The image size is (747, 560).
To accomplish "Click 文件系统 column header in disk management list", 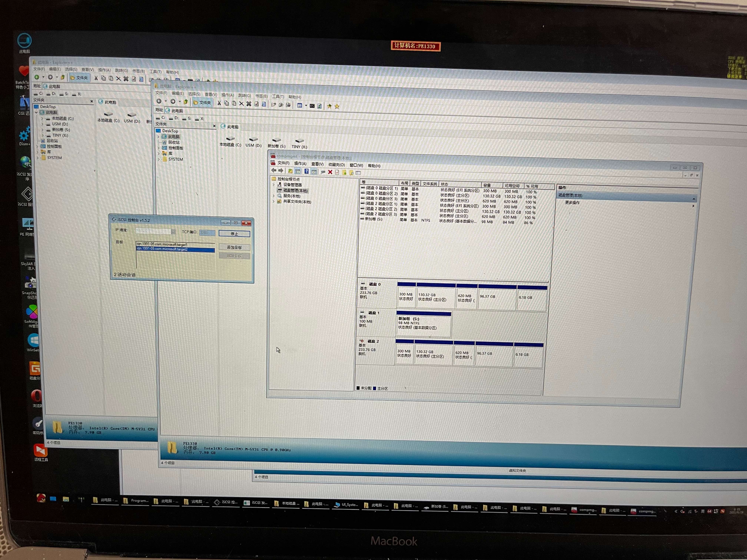I will tap(430, 184).
